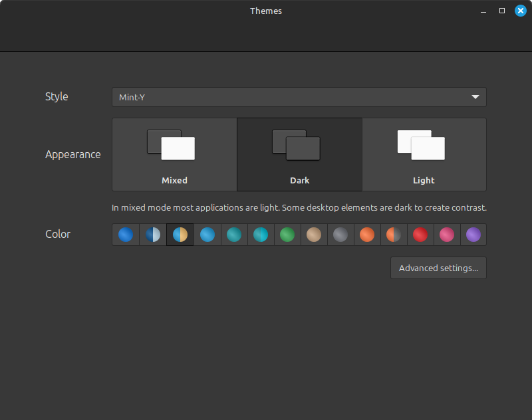
Task: Close the Themes window
Action: pos(520,11)
